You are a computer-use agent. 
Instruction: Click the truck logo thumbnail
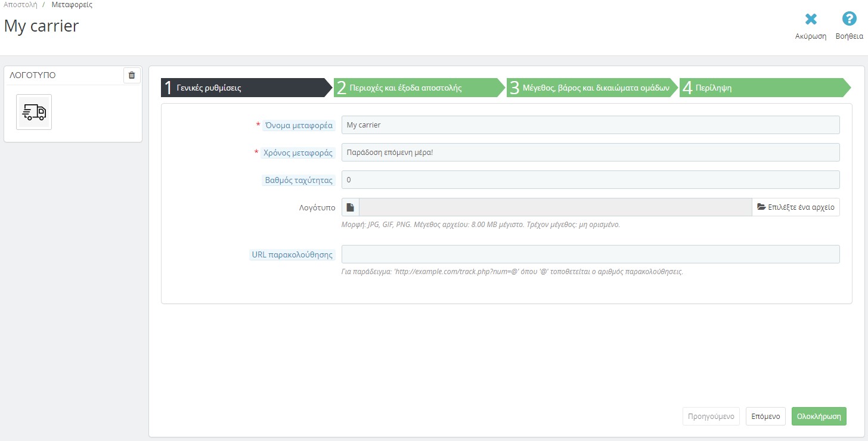34,112
